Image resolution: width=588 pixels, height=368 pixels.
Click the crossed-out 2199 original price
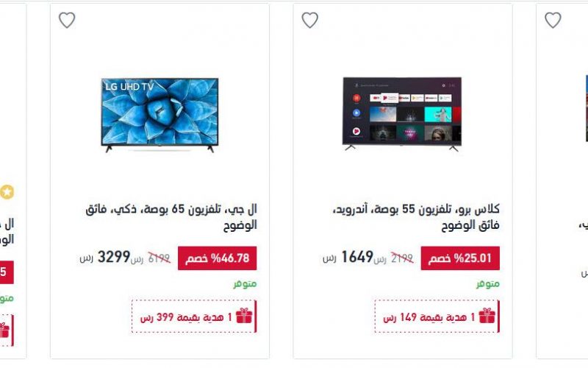pos(402,258)
